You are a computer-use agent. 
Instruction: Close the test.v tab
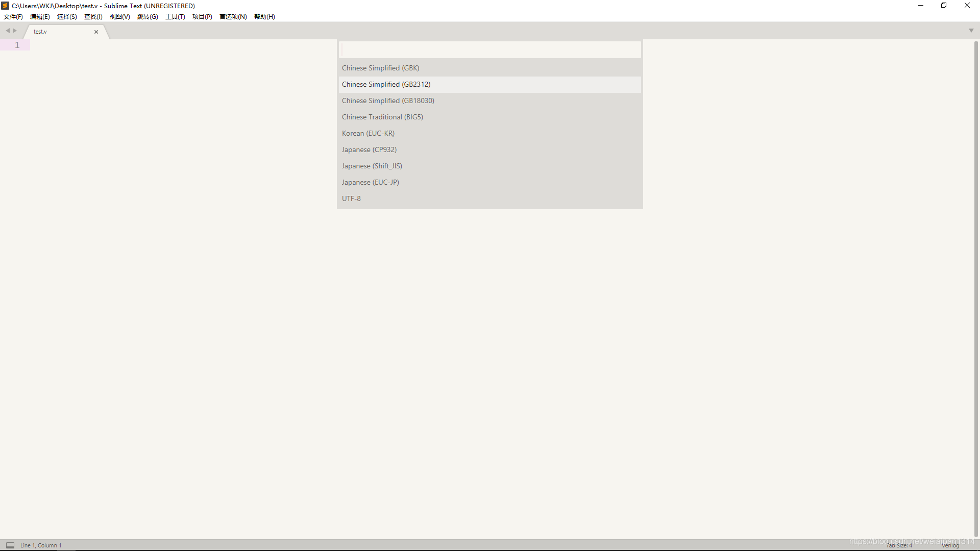coord(96,32)
